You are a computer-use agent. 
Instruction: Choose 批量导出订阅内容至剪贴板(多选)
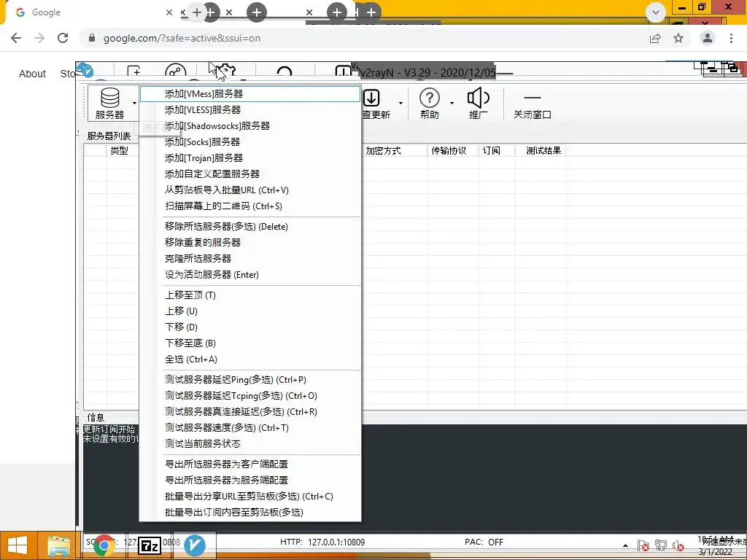click(250, 513)
